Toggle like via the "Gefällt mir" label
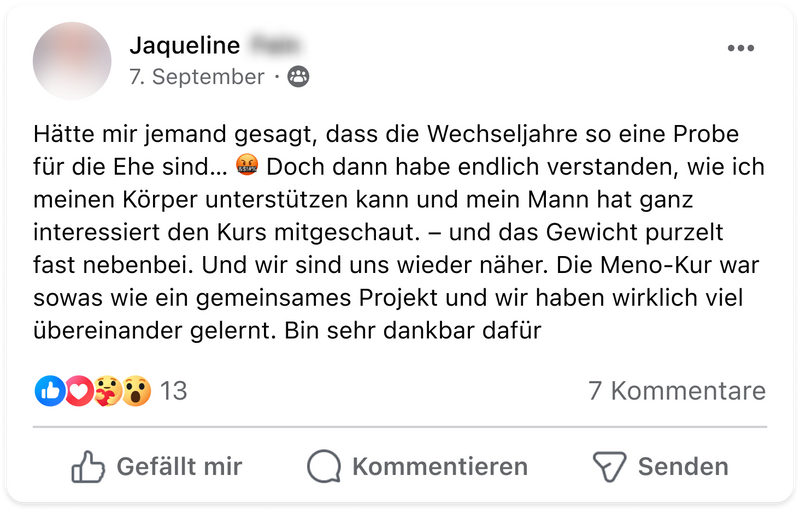The image size is (800, 511). (179, 466)
